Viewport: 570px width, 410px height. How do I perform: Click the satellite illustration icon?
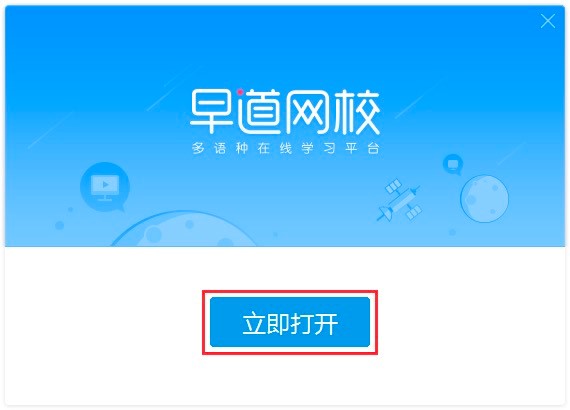(x=400, y=200)
